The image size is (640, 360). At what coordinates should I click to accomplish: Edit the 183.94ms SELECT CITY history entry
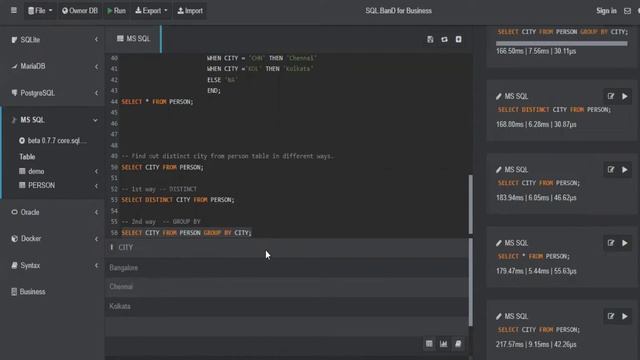(x=611, y=169)
